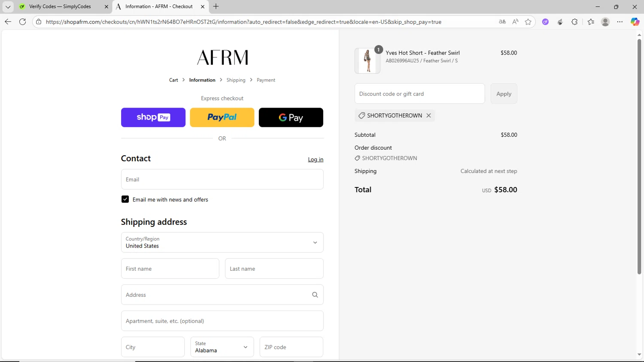The image size is (644, 362).
Task: Click the page vertical scrollbar
Action: [x=639, y=157]
